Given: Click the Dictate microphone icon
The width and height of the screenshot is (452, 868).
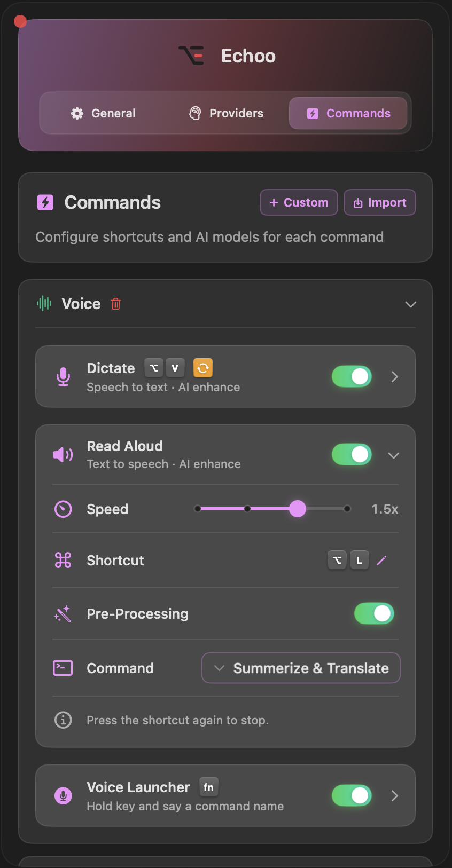Looking at the screenshot, I should (63, 377).
